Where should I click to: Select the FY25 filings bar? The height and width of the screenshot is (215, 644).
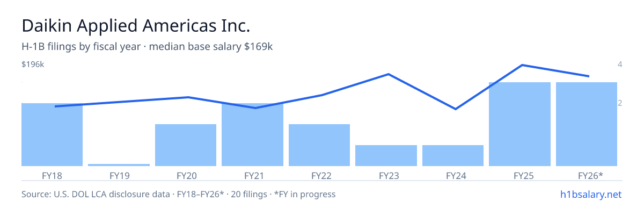pos(519,124)
